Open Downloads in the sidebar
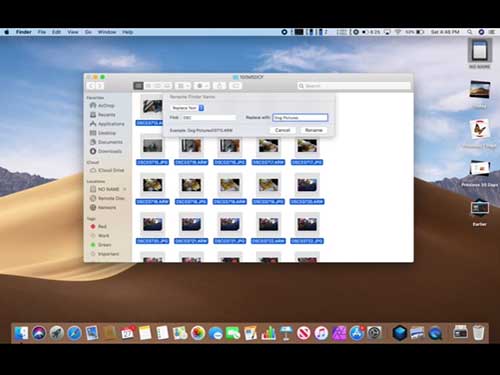 click(110, 151)
